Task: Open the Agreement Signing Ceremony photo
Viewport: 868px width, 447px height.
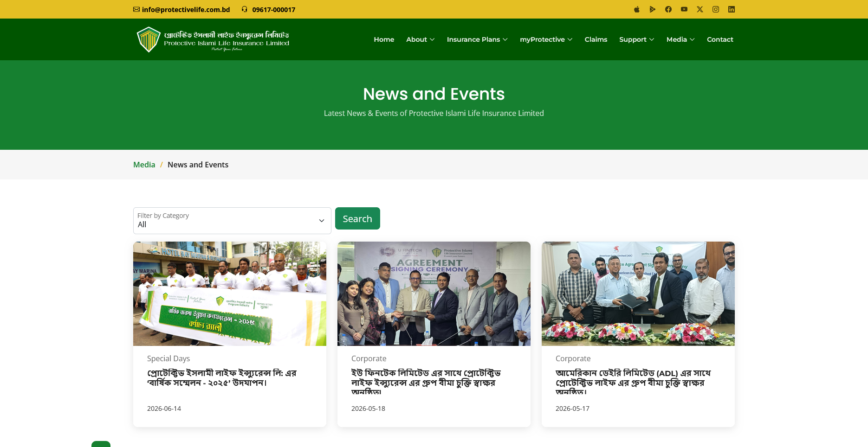Action: (x=434, y=294)
